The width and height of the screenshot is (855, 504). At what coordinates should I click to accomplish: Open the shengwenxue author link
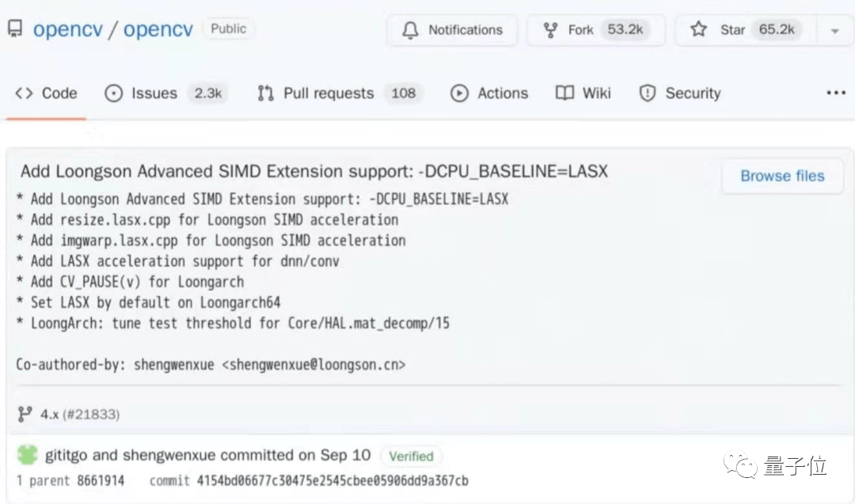pyautogui.click(x=169, y=455)
